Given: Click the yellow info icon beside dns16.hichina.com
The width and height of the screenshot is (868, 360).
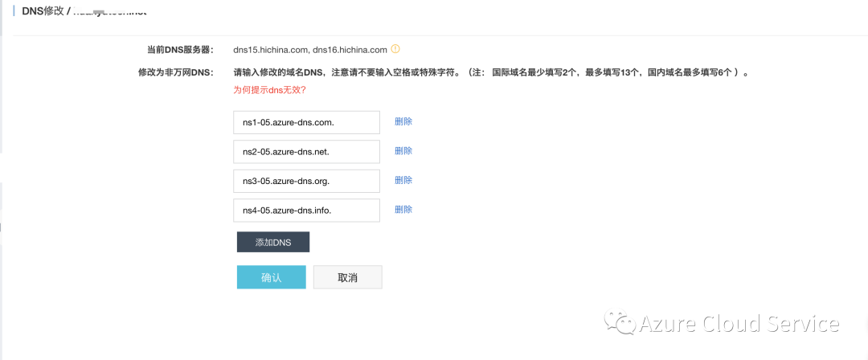Looking at the screenshot, I should point(395,49).
